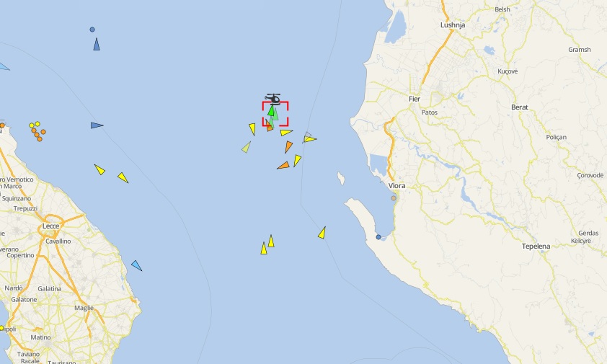Click the gray circle marker at Vlora port
Screen dimensions: 607x364
coord(394,198)
